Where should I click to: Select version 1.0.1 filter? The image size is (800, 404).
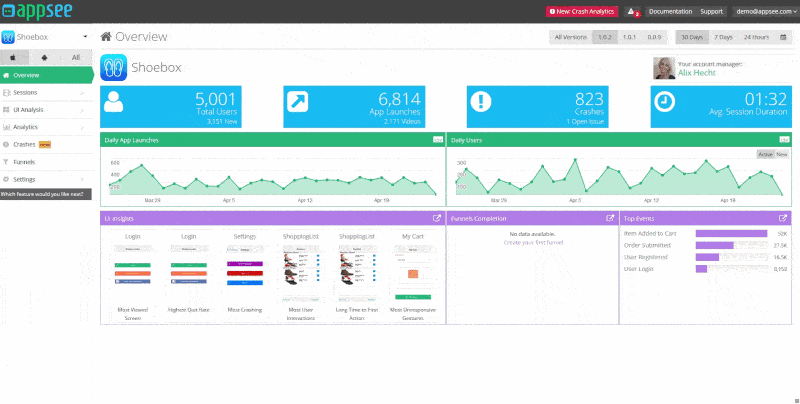630,37
